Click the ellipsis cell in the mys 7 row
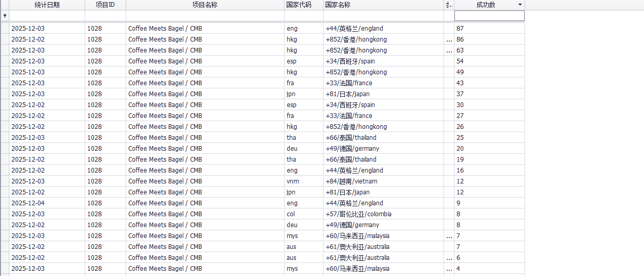Image resolution: width=644 pixels, height=276 pixels. coord(449,236)
